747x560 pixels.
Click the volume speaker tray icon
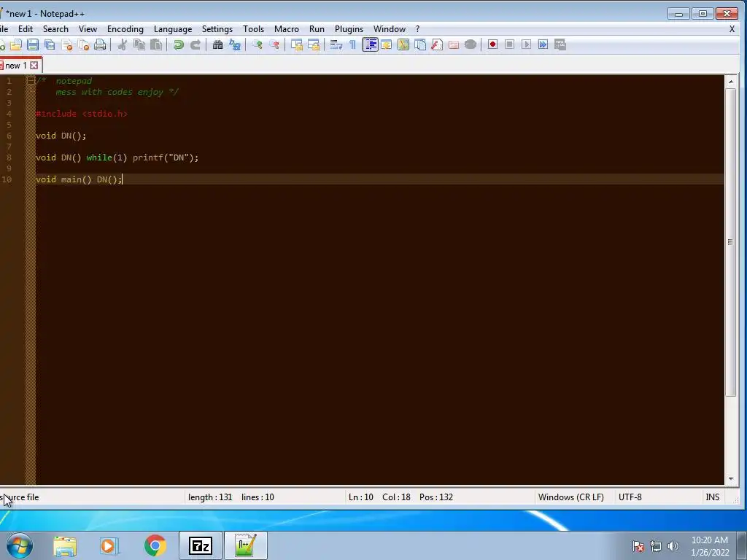click(673, 546)
